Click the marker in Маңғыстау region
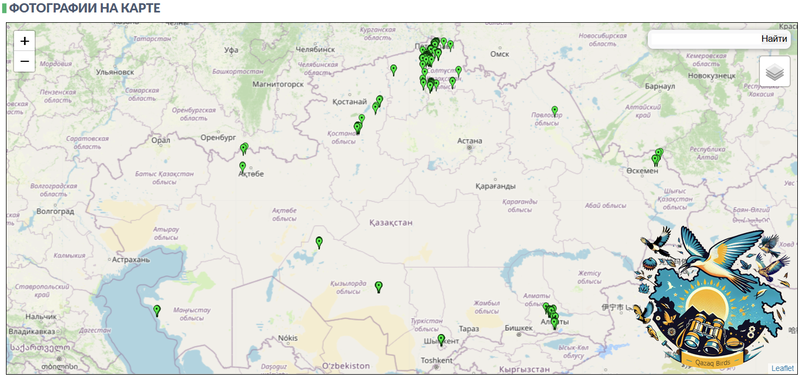 coord(157,310)
